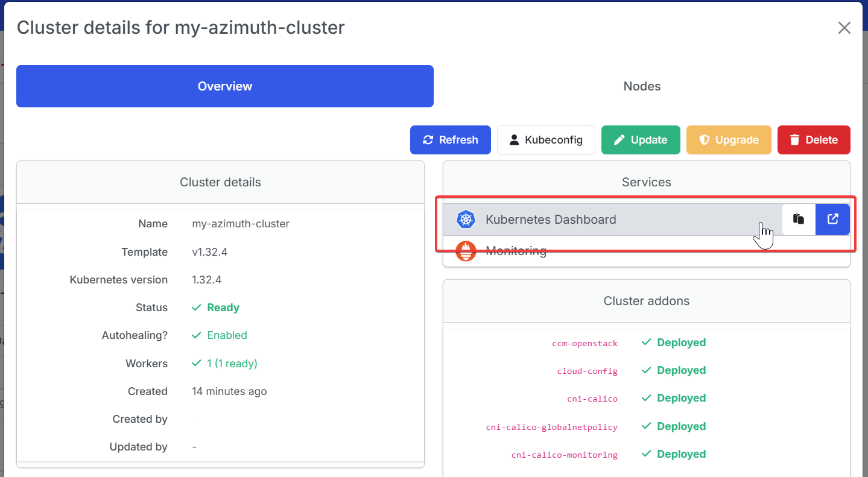Switch to the Nodes tab
Viewport: 868px width, 477px height.
pos(642,86)
